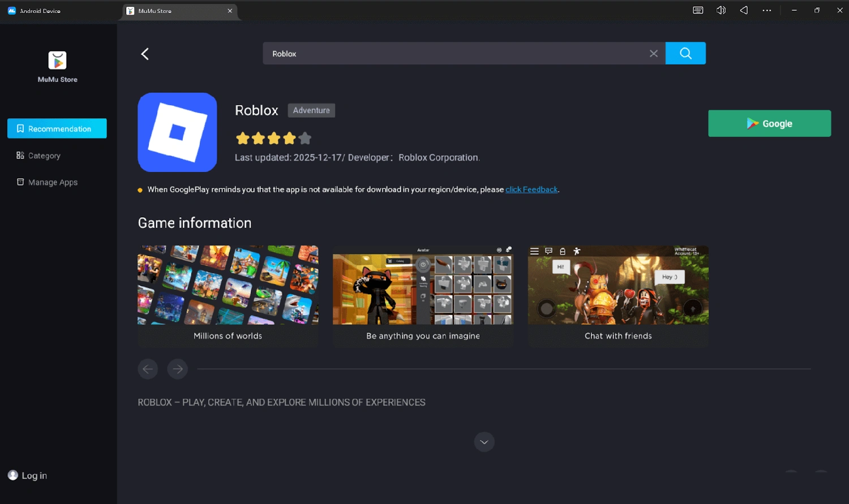Click the magnifier search button
Image resolution: width=849 pixels, height=504 pixels.
tap(685, 53)
